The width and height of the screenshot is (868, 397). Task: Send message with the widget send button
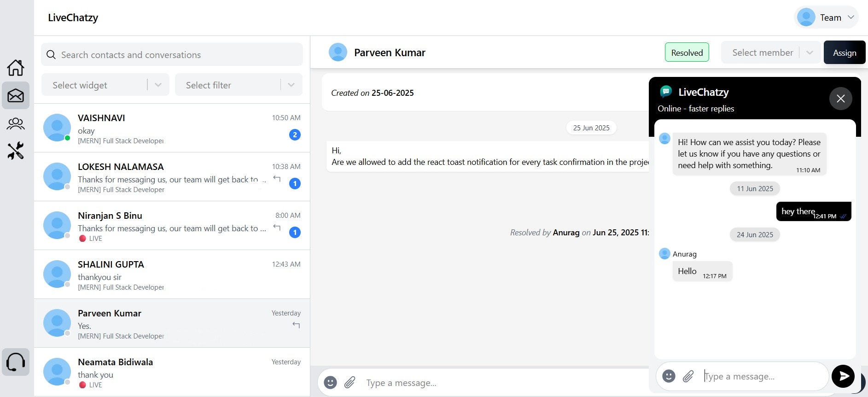tap(843, 376)
